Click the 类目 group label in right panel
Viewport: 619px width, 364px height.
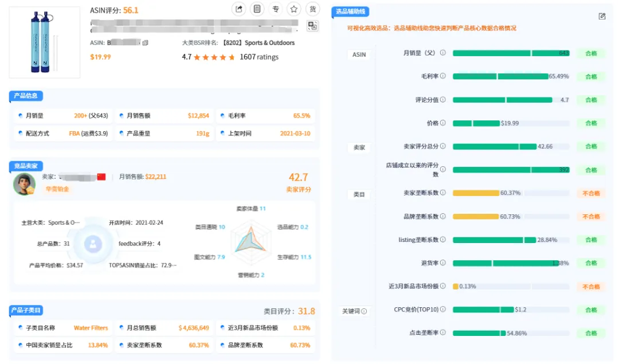coord(359,195)
